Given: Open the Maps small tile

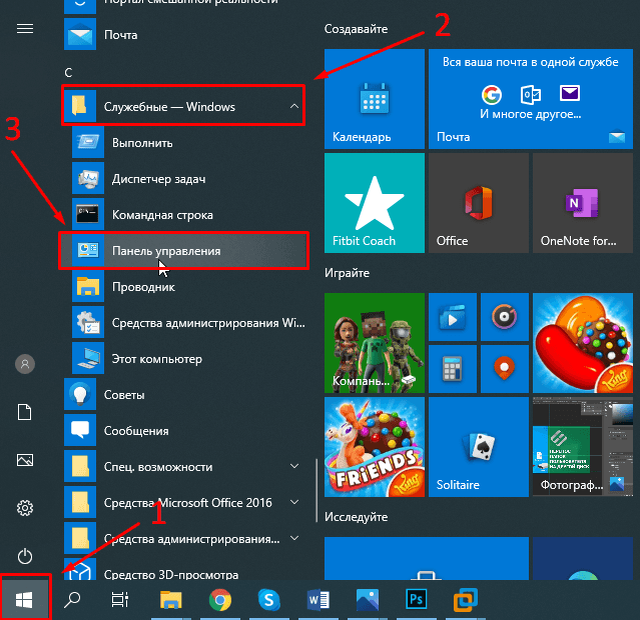Looking at the screenshot, I should point(504,369).
